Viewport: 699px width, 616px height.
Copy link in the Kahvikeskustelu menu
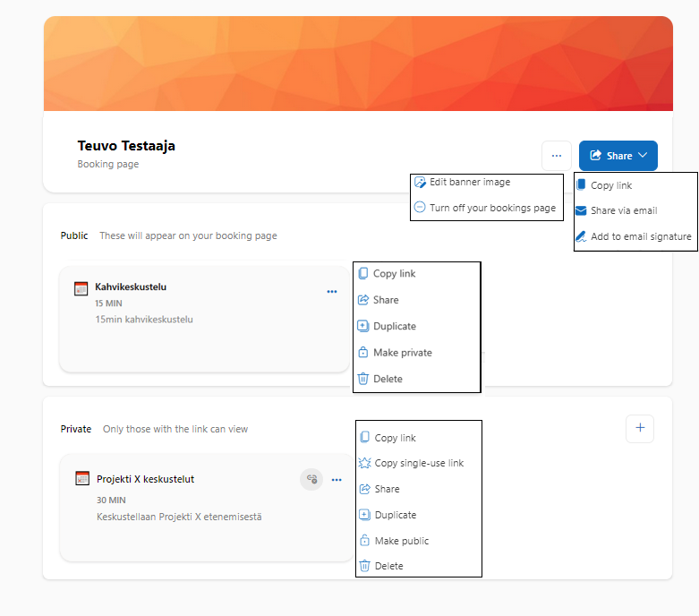click(x=394, y=273)
